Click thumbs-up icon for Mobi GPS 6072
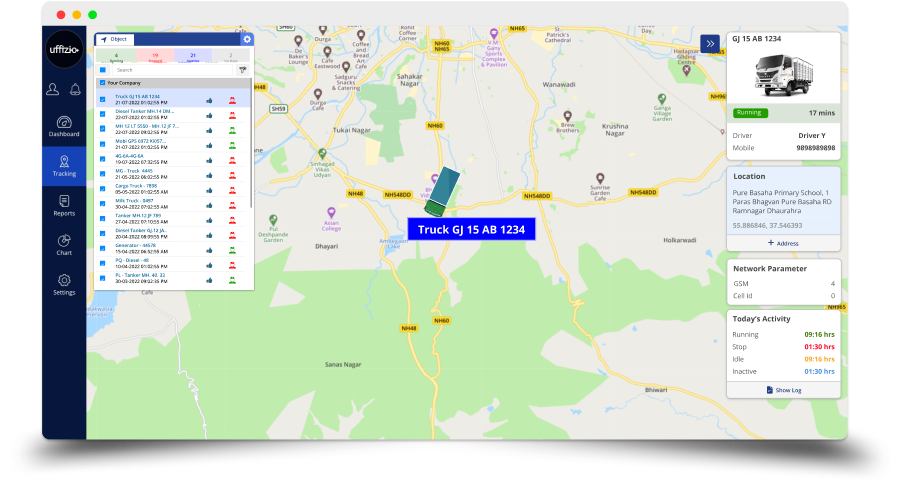Screen dimensions: 902x484 [209, 146]
